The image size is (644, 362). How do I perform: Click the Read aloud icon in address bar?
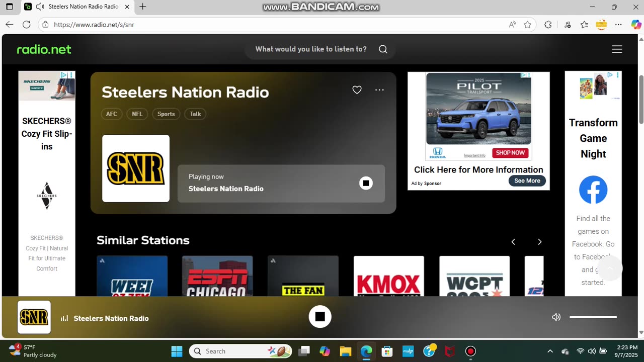[x=512, y=25]
